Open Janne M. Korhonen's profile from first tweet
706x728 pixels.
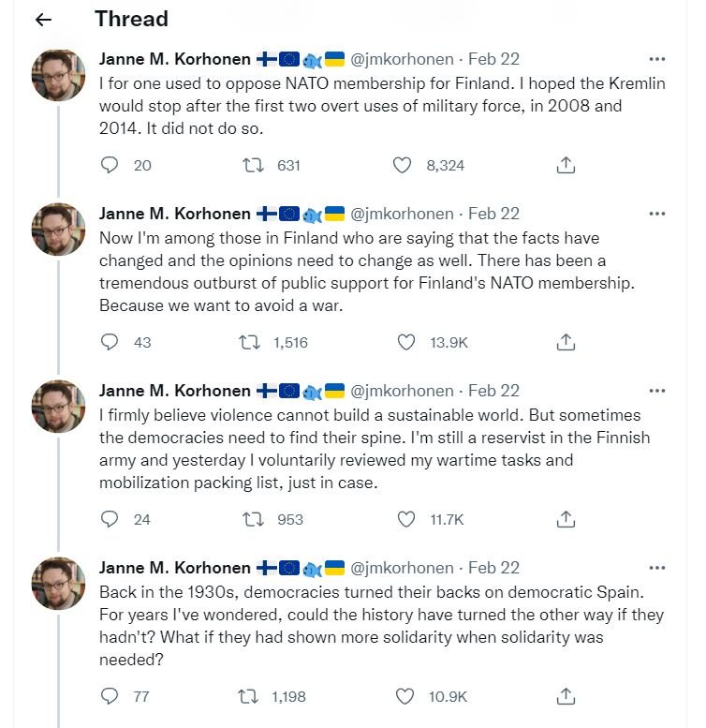point(174,59)
